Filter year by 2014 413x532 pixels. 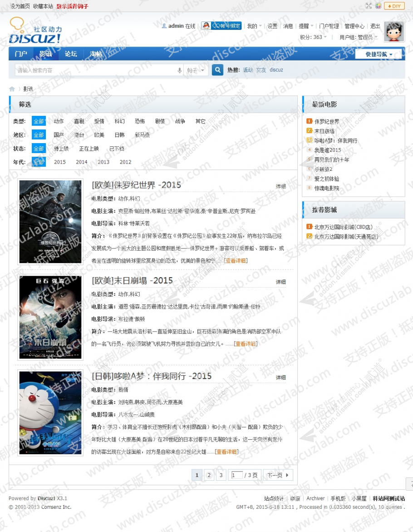pos(82,162)
